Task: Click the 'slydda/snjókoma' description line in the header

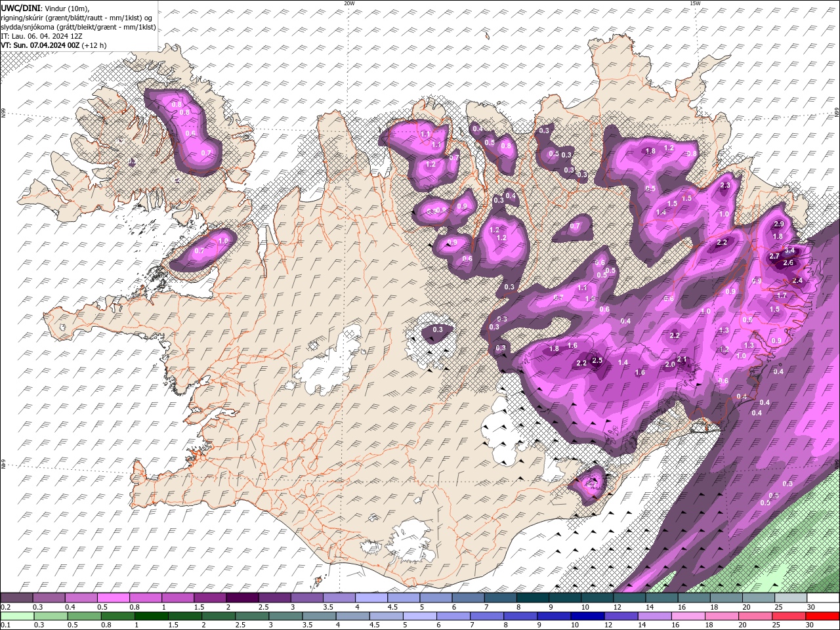Action: point(79,27)
